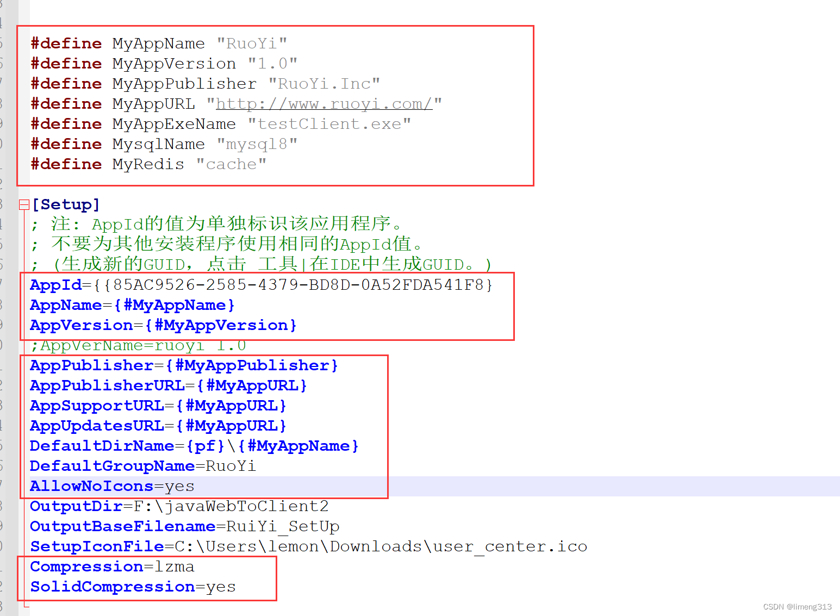Click the OutputBaseFilename=RuiYi_SetUp line

pyautogui.click(x=185, y=526)
